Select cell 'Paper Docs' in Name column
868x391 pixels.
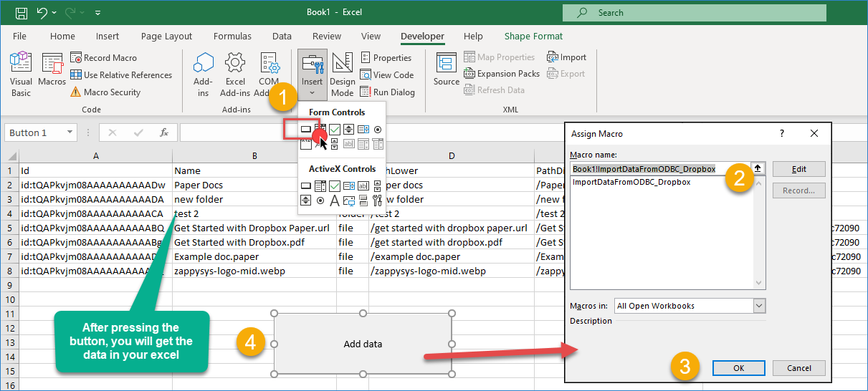tap(254, 185)
